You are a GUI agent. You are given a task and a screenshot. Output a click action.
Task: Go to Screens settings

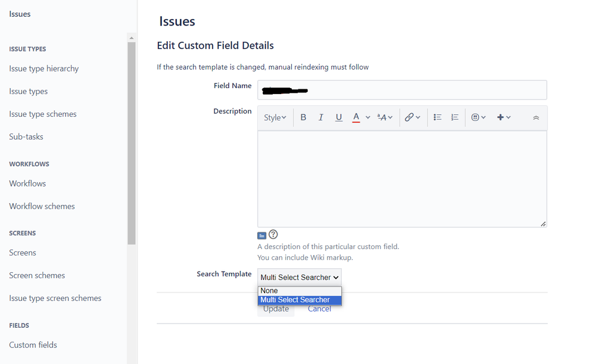(x=23, y=253)
